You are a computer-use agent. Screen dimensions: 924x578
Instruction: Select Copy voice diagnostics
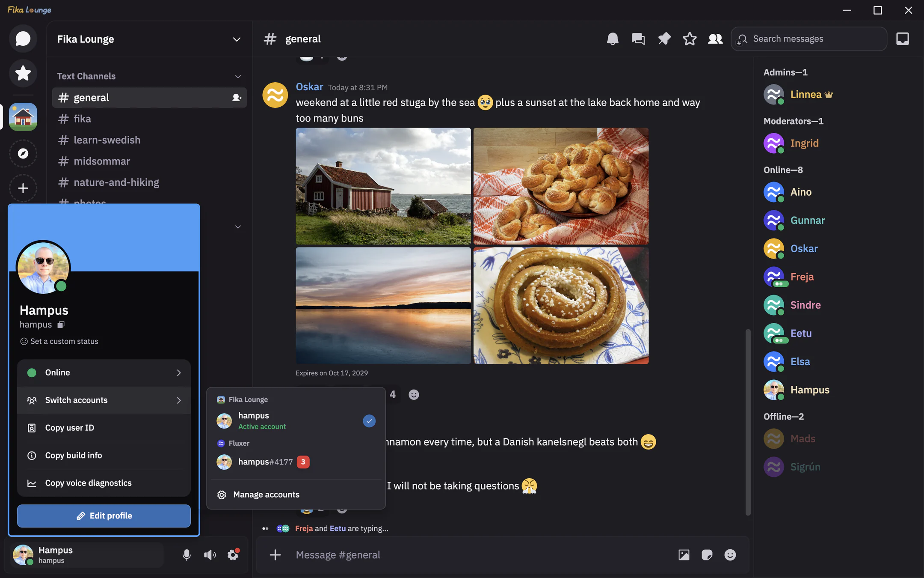(x=104, y=483)
